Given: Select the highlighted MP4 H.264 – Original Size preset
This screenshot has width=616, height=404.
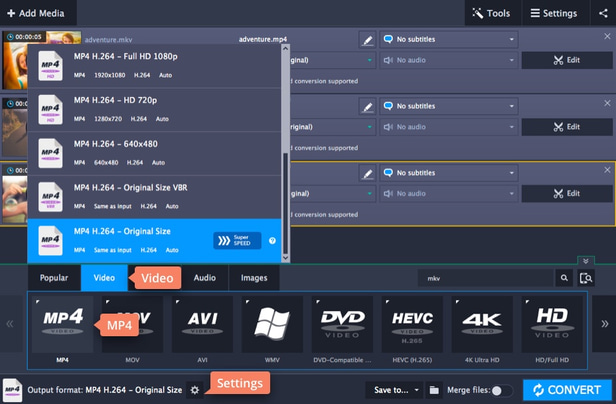Looking at the screenshot, I should (x=154, y=241).
